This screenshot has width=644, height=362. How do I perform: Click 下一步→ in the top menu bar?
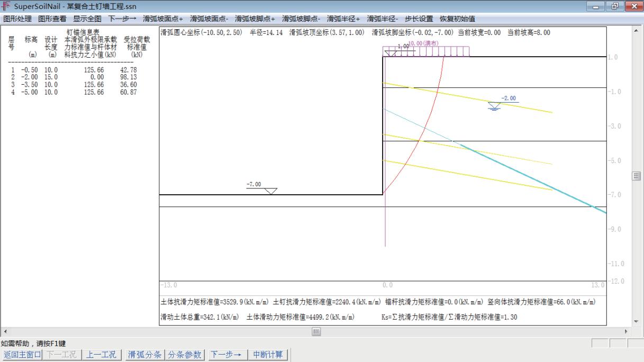(122, 19)
